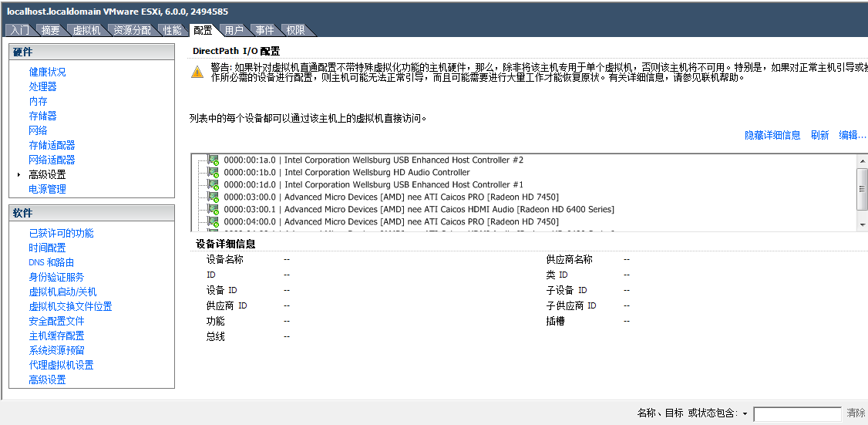Open DNS 和路由 settings

[52, 263]
